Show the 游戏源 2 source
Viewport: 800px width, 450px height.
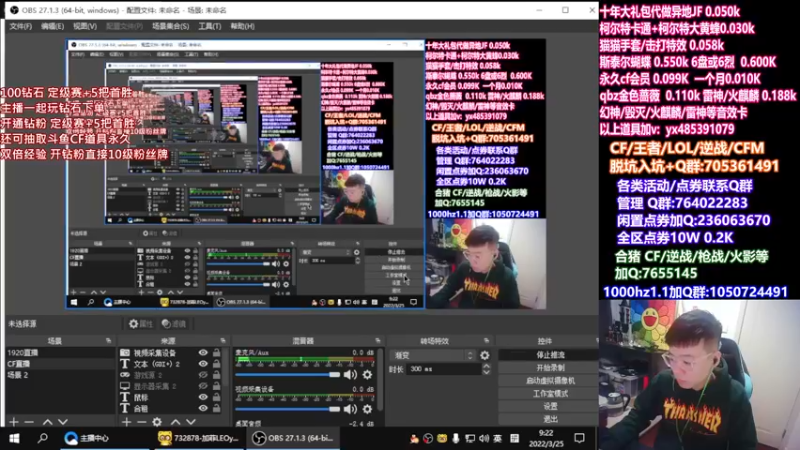(203, 375)
